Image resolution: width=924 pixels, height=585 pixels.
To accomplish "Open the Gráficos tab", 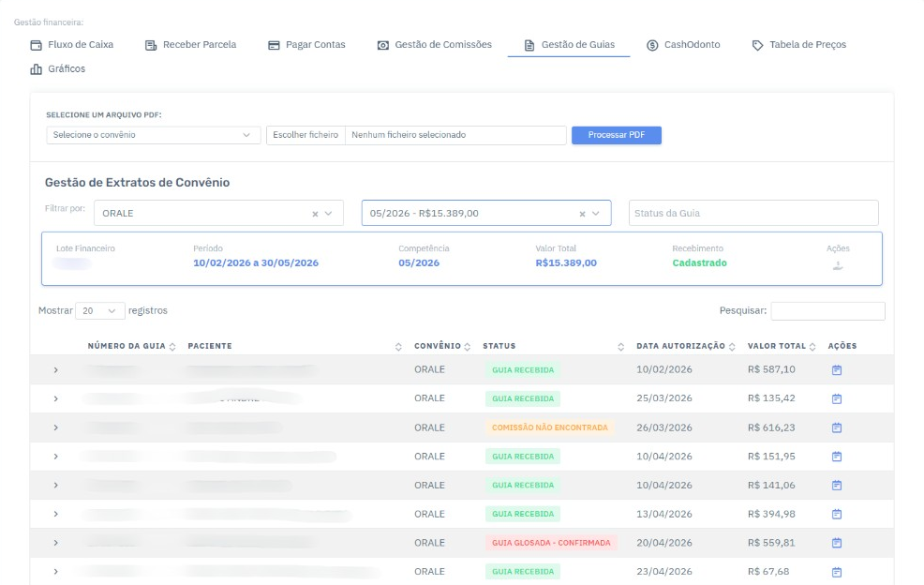I will click(x=58, y=69).
